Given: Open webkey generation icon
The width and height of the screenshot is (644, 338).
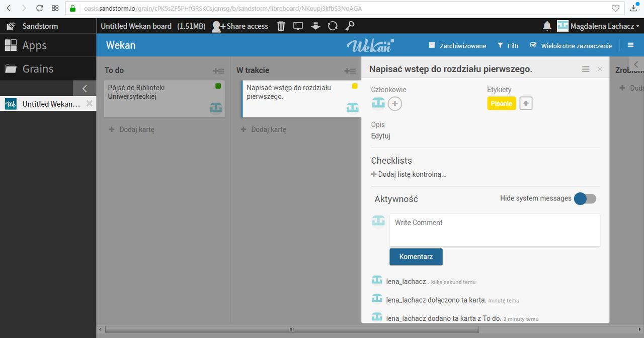Looking at the screenshot, I should click(x=350, y=26).
